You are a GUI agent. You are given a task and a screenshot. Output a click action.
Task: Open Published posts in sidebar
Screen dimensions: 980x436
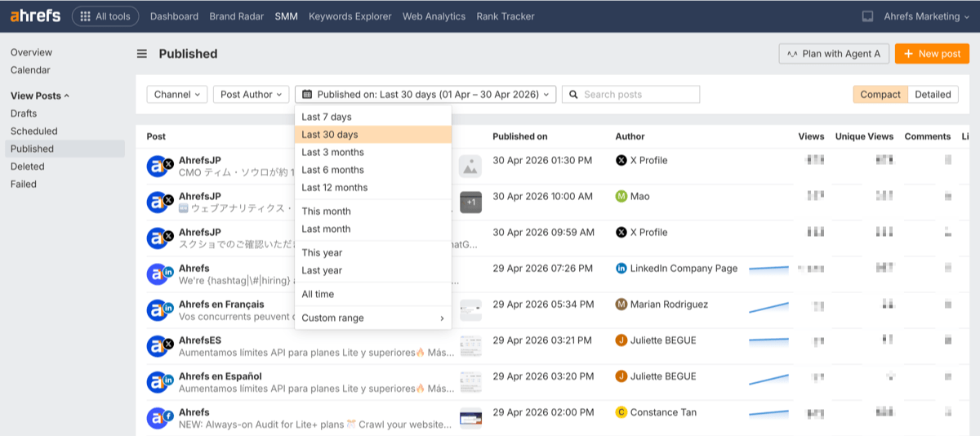65,149
